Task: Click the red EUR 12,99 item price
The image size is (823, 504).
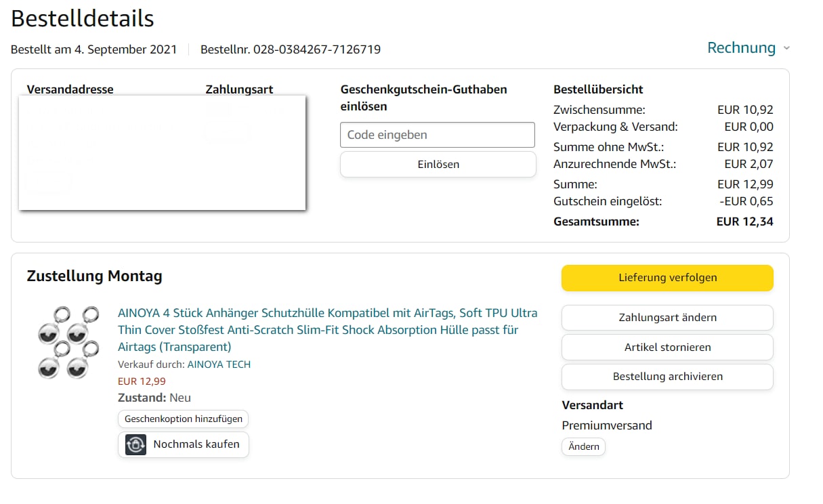Action: click(x=142, y=381)
